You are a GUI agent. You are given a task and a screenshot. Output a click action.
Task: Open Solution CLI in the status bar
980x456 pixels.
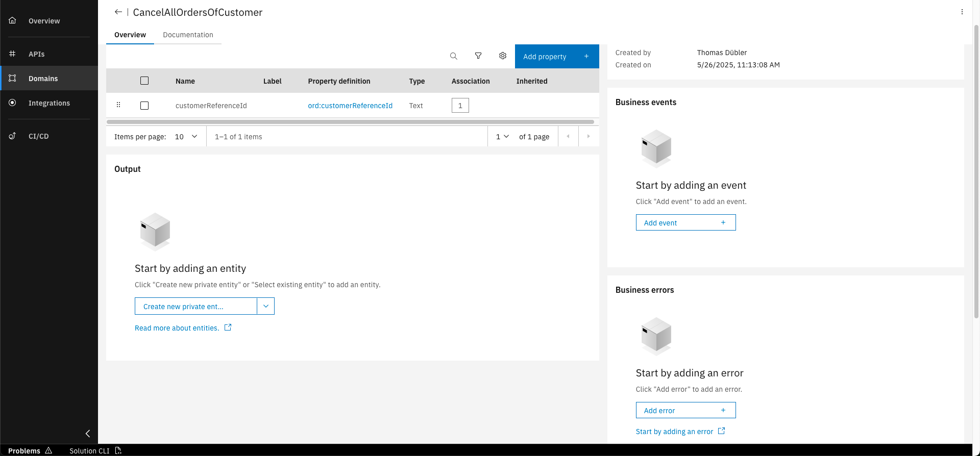point(95,450)
